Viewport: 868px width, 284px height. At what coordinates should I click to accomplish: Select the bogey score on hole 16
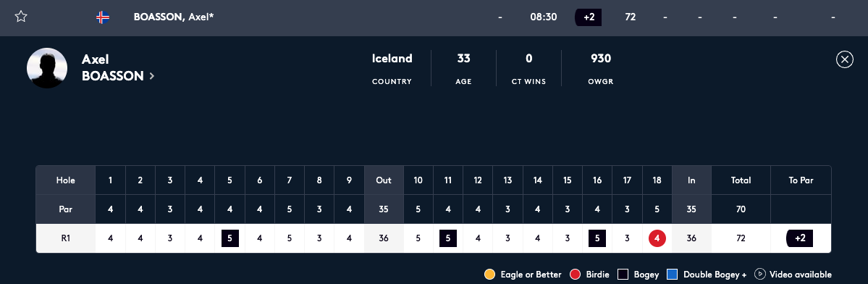(x=597, y=238)
